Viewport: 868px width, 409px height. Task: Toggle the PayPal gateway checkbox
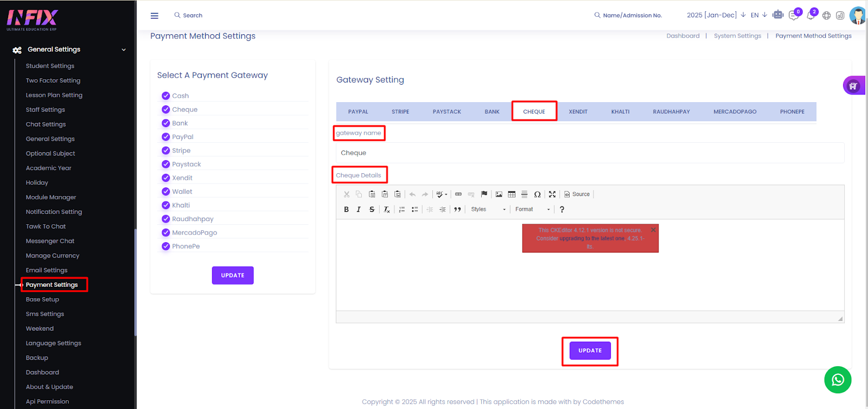point(166,137)
